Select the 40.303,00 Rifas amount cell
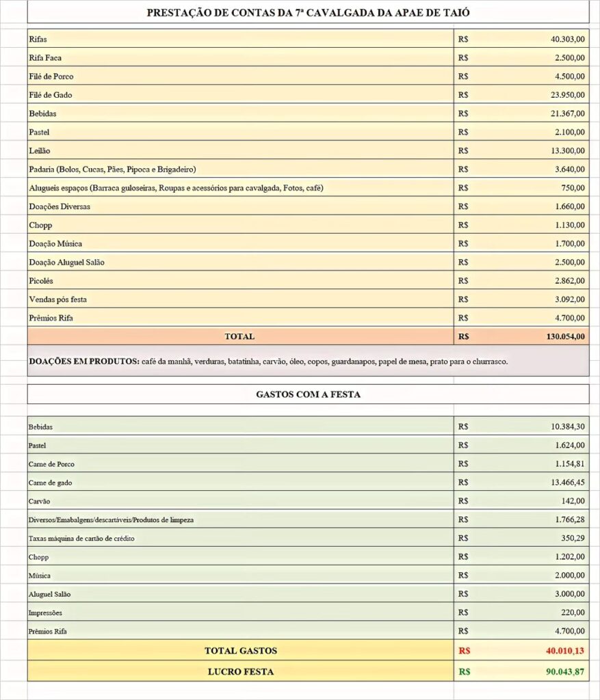Screen dimensions: 600x700 coord(521,39)
